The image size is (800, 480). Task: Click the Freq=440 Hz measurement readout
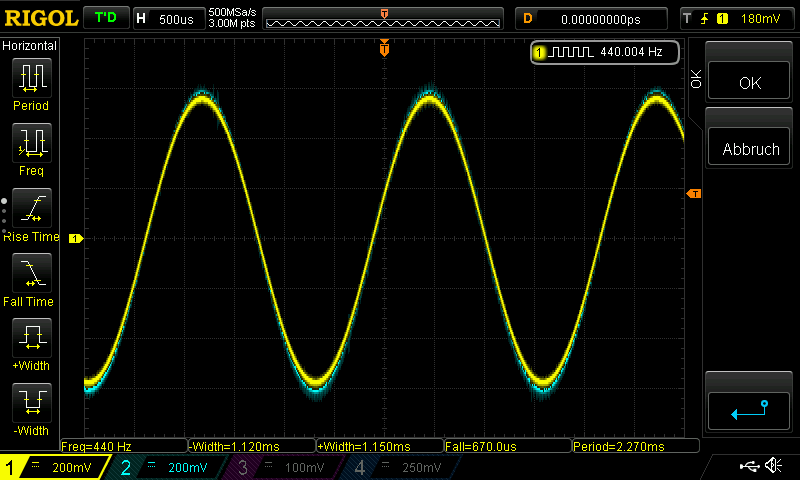coord(124,446)
